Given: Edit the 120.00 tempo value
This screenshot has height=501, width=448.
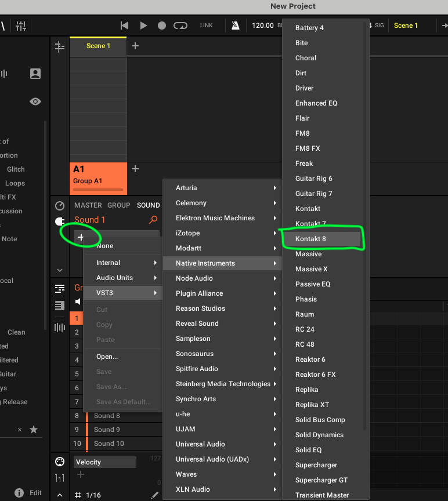Looking at the screenshot, I should pyautogui.click(x=263, y=26).
